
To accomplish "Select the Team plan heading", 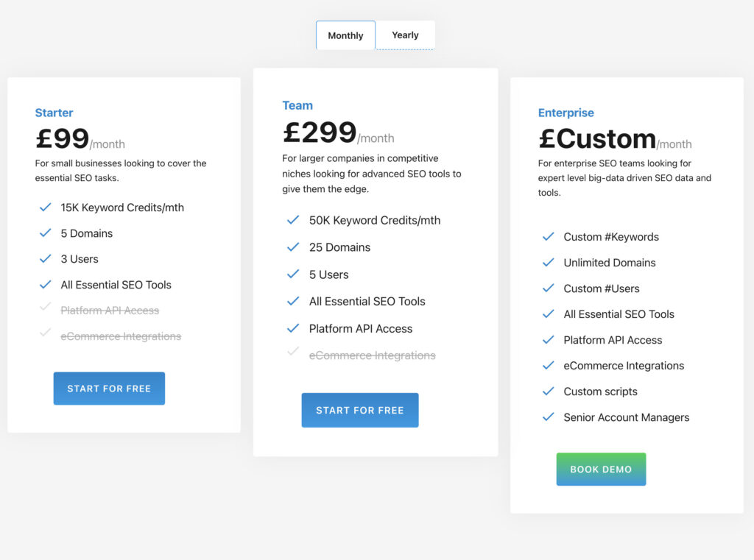I will [297, 105].
